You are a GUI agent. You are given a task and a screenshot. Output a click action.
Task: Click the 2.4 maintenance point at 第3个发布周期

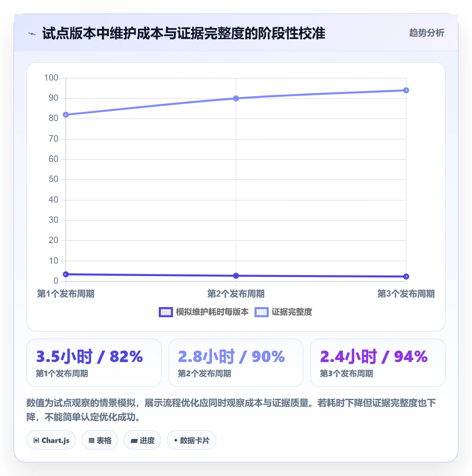tap(406, 276)
